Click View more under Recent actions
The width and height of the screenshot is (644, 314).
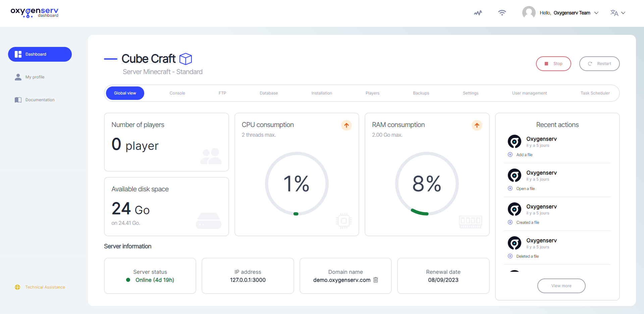(x=561, y=286)
